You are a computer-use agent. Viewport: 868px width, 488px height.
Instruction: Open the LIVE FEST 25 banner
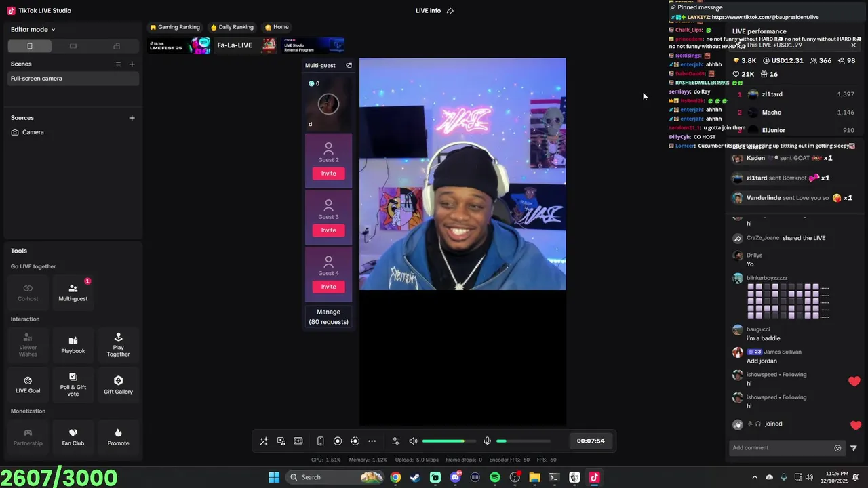tap(180, 45)
